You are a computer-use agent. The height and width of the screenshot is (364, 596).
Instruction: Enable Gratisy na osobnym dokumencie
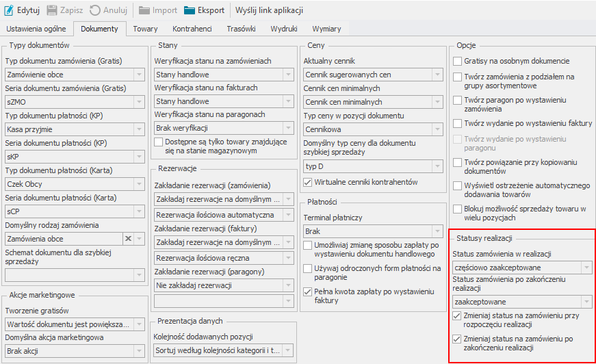(x=457, y=61)
